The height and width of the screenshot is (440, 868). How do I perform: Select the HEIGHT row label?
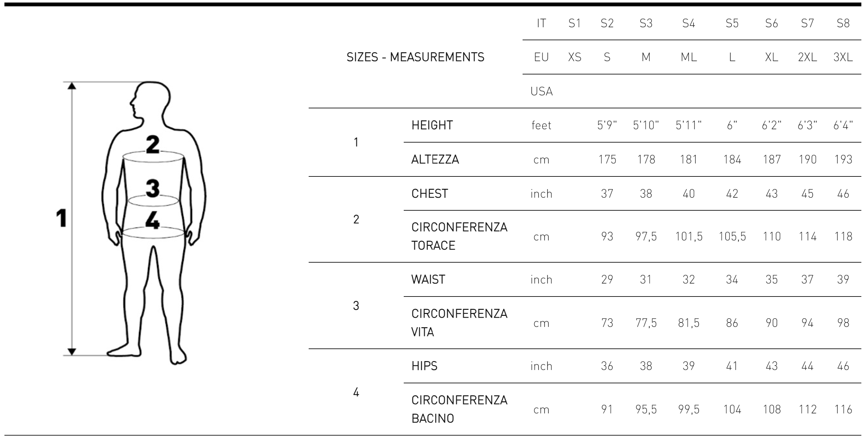tap(432, 125)
